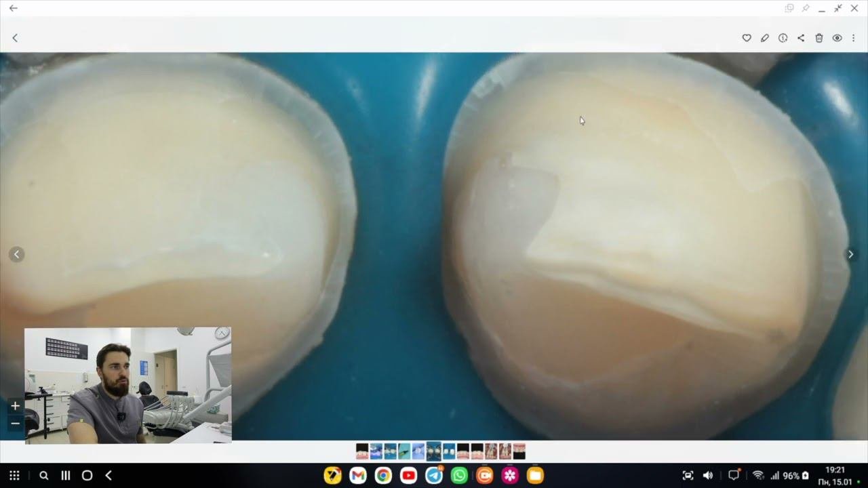Image resolution: width=868 pixels, height=488 pixels.
Task: Zoom out with the minus button
Action: pyautogui.click(x=15, y=424)
